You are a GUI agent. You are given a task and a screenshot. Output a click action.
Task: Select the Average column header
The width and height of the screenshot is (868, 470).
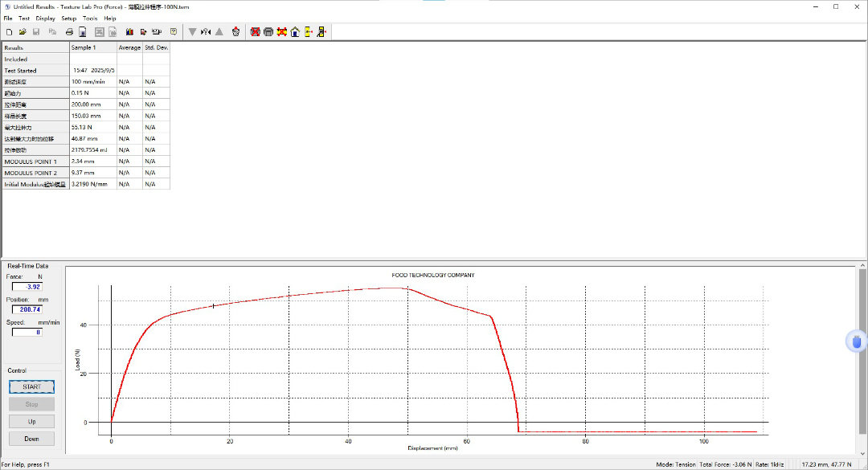[129, 47]
